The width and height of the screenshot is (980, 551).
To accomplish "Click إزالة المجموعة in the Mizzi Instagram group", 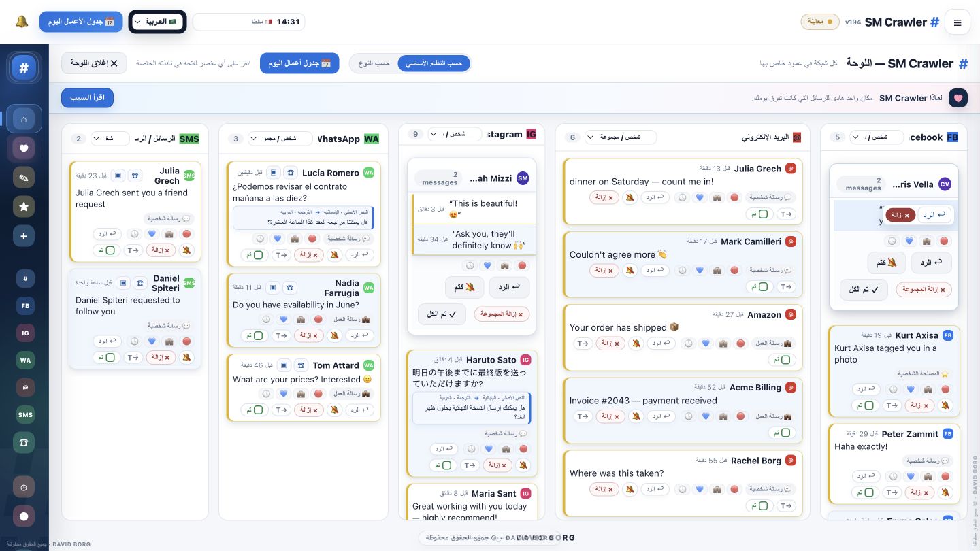I will (x=502, y=314).
